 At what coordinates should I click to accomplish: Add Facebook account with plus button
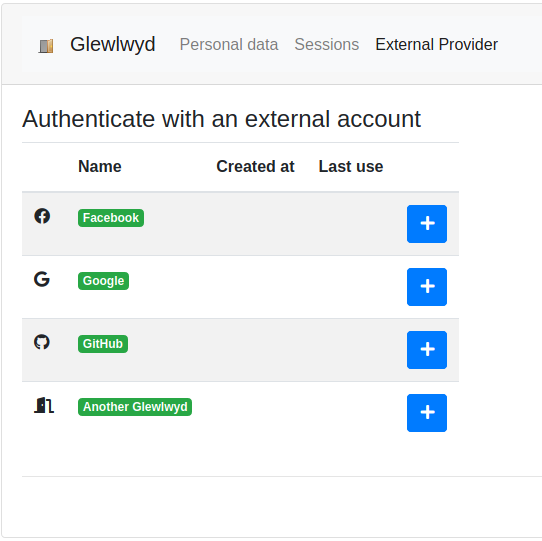pyautogui.click(x=427, y=224)
